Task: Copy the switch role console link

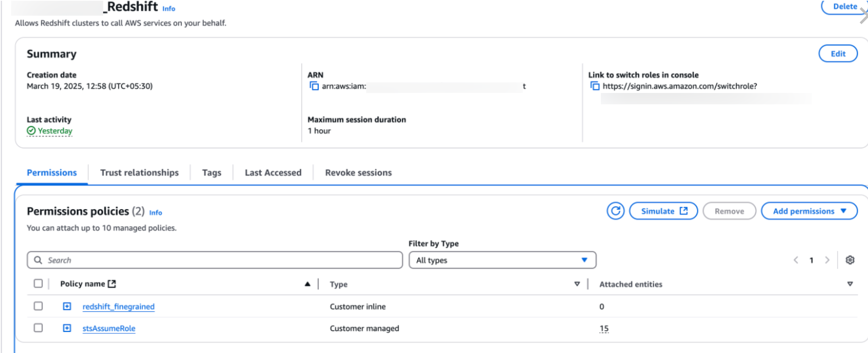Action: (x=594, y=86)
